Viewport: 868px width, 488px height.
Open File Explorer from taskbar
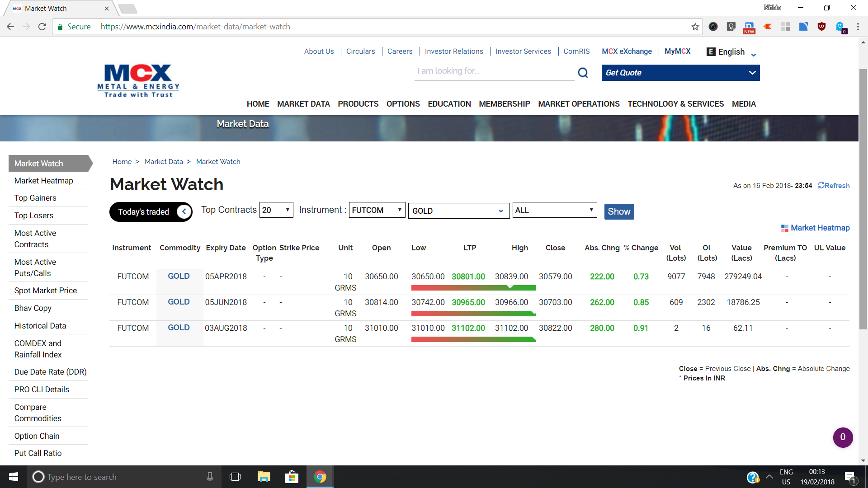tap(264, 477)
